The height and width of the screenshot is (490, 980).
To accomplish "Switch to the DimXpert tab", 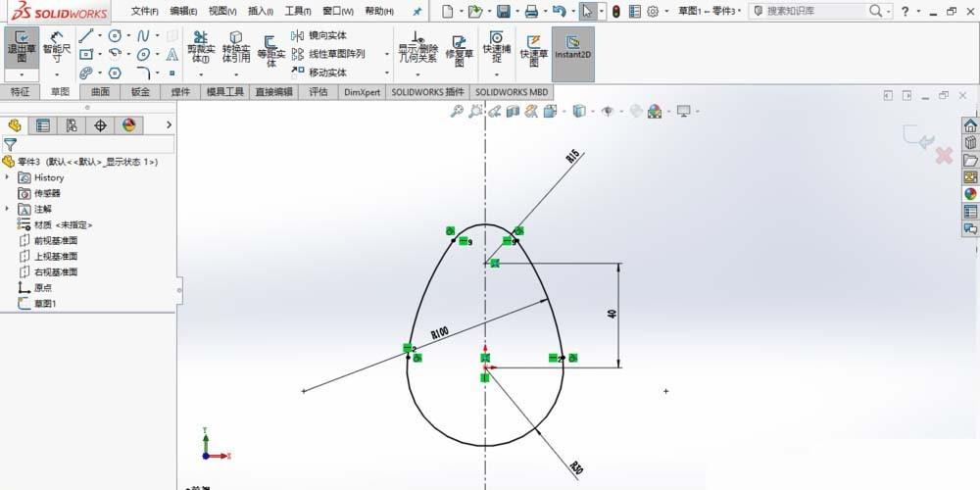I will click(363, 92).
